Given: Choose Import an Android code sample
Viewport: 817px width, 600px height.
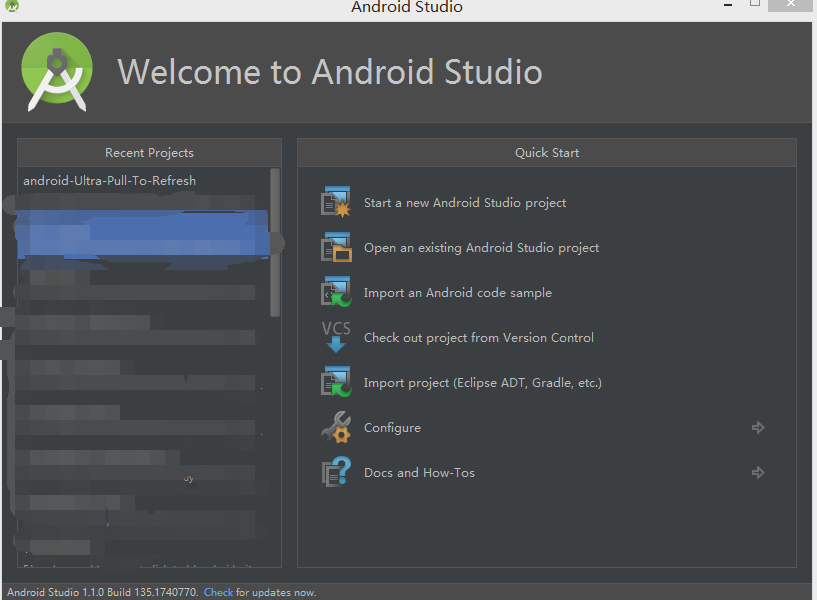Looking at the screenshot, I should click(x=457, y=293).
